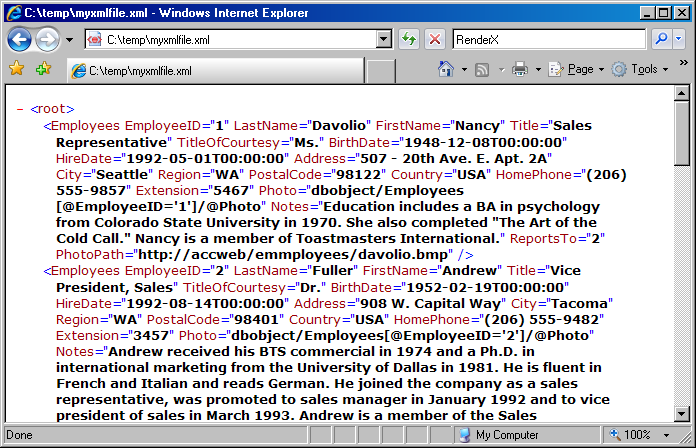Click the search magnifier button

[x=662, y=39]
